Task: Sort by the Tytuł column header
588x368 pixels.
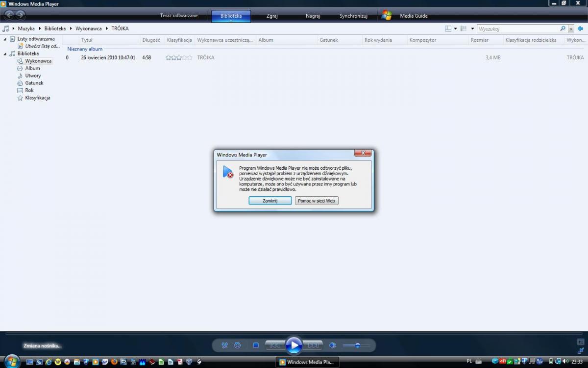Action: (110, 40)
